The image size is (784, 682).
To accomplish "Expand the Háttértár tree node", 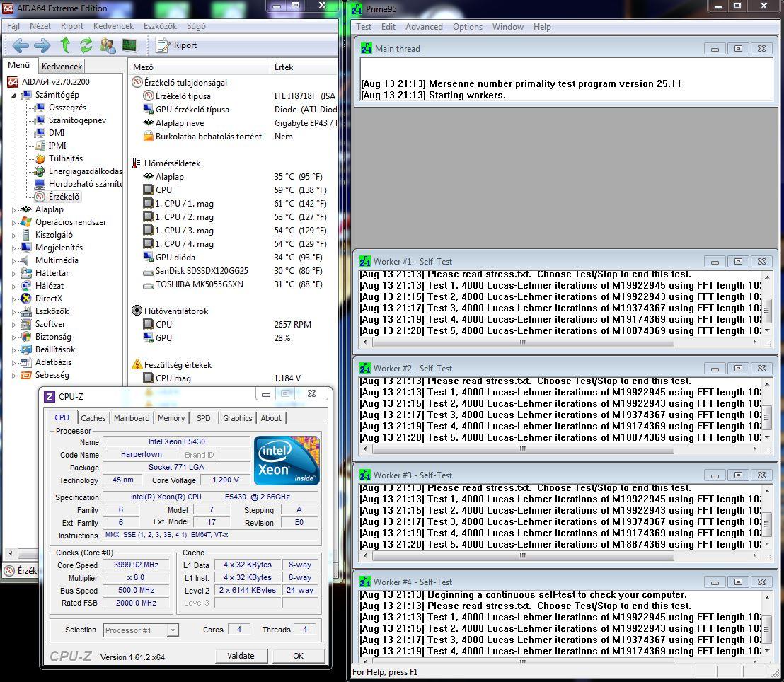I will point(14,273).
